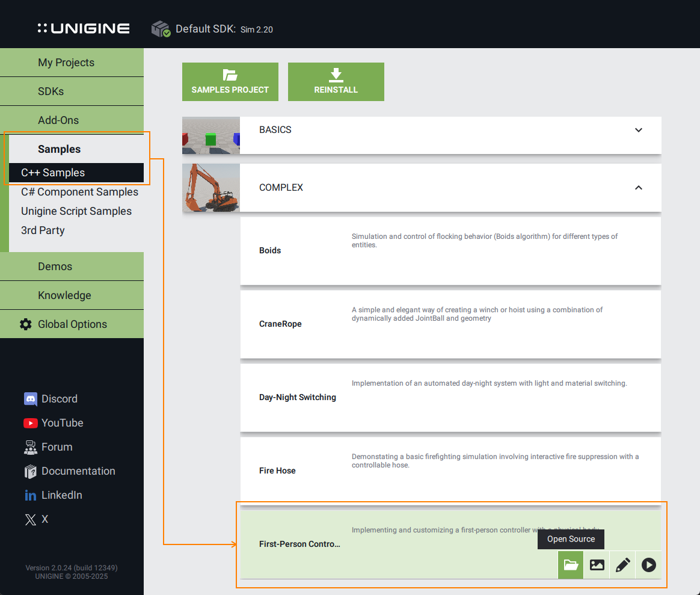Click the Boids description text

pyautogui.click(x=484, y=240)
